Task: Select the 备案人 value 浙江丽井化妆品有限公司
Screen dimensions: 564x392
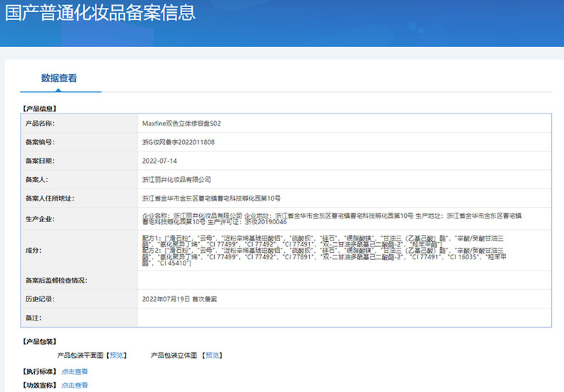Action: [x=176, y=179]
